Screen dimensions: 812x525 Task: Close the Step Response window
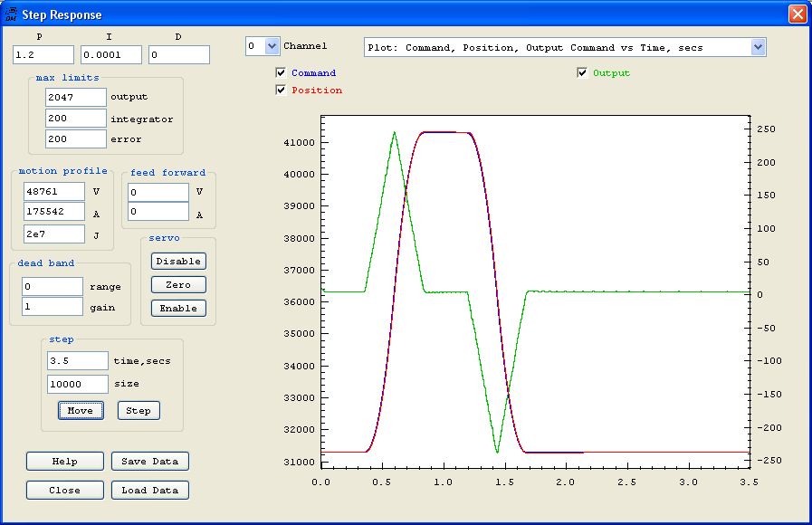click(x=797, y=14)
